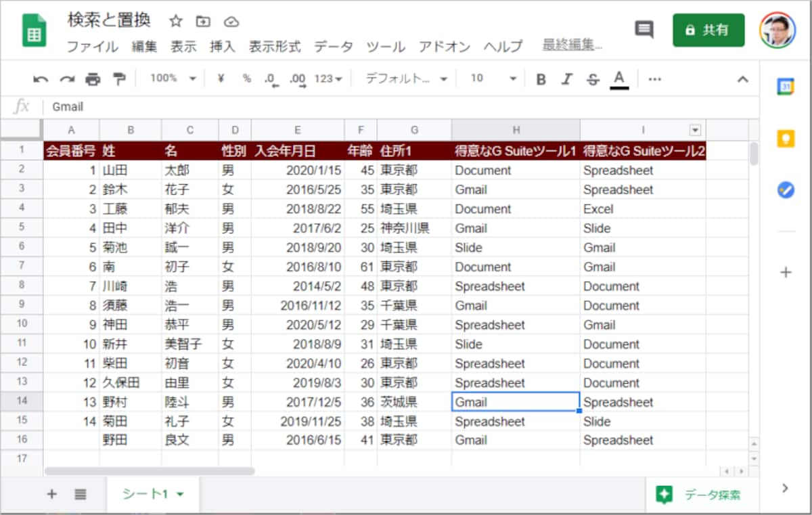Select the cell containing Excel
Image resolution: width=812 pixels, height=515 pixels.
click(x=642, y=209)
